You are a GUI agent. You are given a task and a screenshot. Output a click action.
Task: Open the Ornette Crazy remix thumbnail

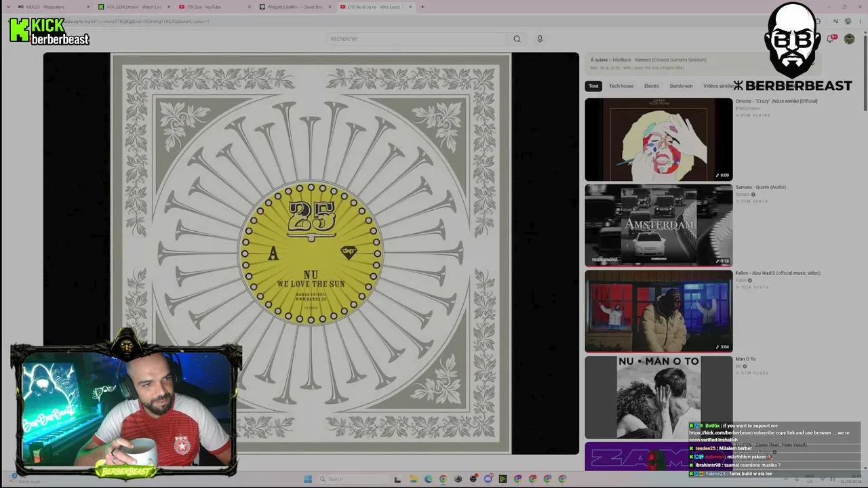pos(658,140)
